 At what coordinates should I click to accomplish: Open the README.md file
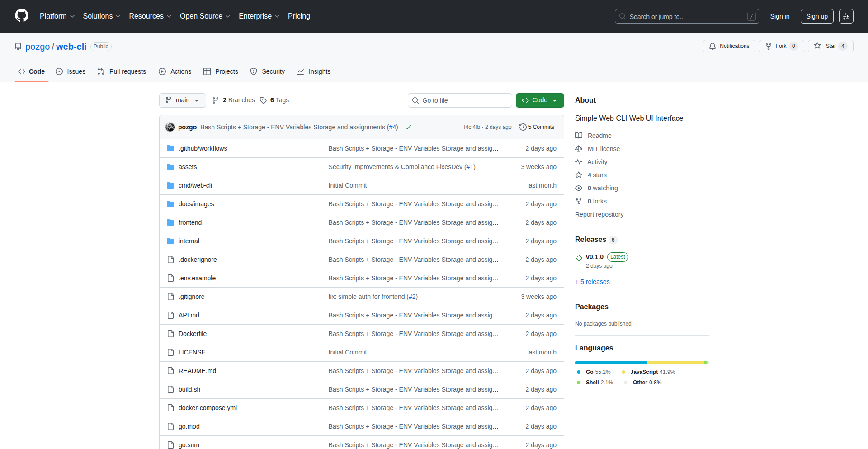197,371
